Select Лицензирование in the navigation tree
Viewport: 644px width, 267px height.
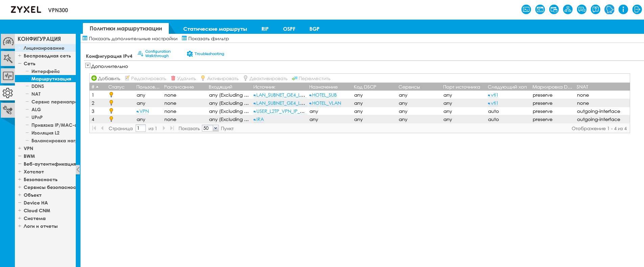click(x=44, y=48)
